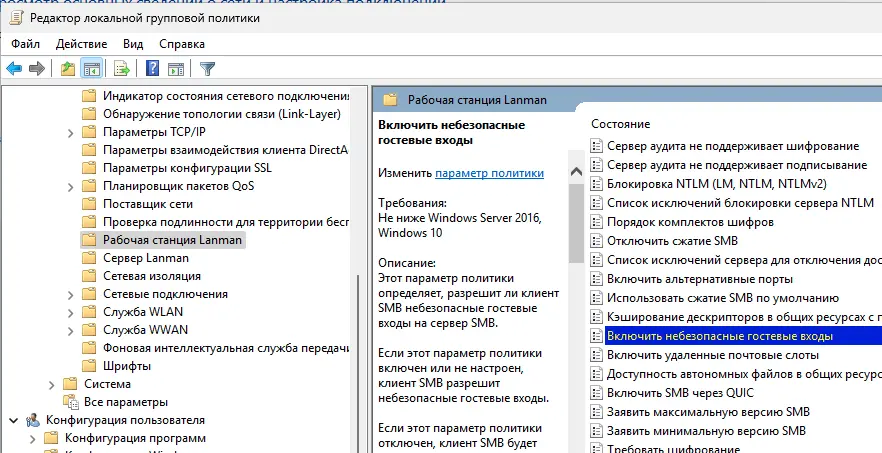The width and height of the screenshot is (882, 453).
Task: Select Использовать сжатие SMB по умолчанию
Action: pos(723,298)
